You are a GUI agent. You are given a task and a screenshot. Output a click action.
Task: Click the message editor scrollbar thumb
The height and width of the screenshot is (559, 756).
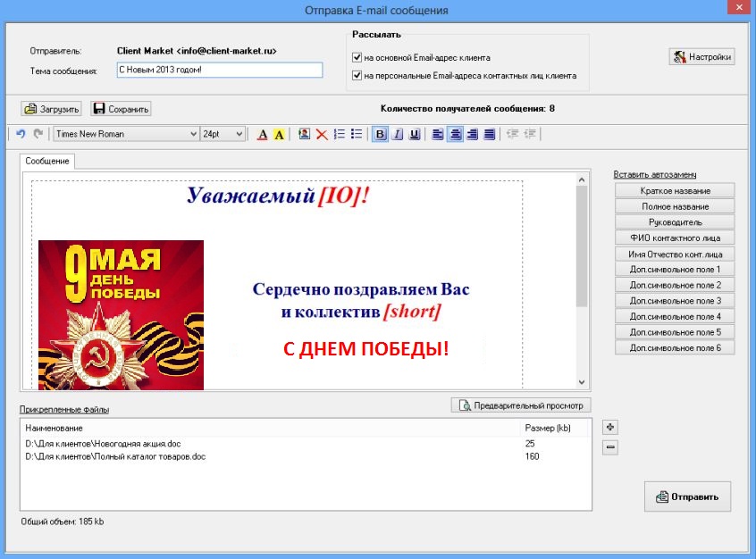pyautogui.click(x=582, y=246)
